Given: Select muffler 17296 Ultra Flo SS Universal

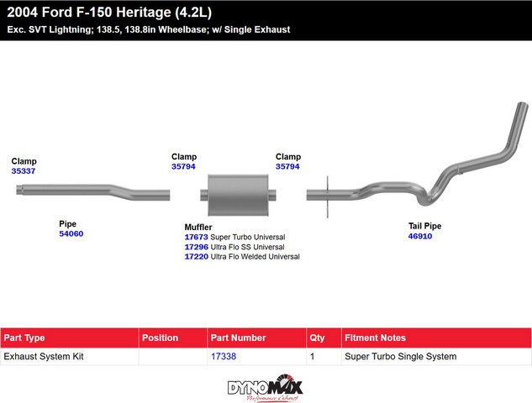Looking at the screenshot, I should click(x=196, y=247).
